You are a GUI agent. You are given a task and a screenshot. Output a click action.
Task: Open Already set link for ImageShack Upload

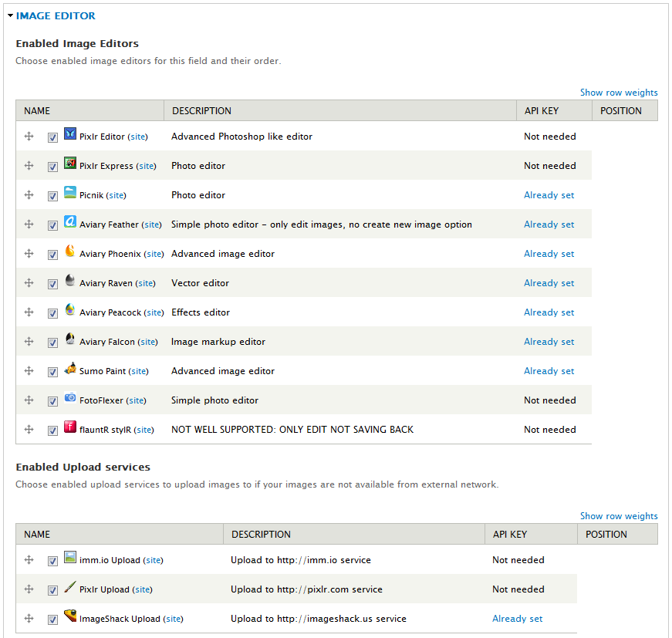517,619
